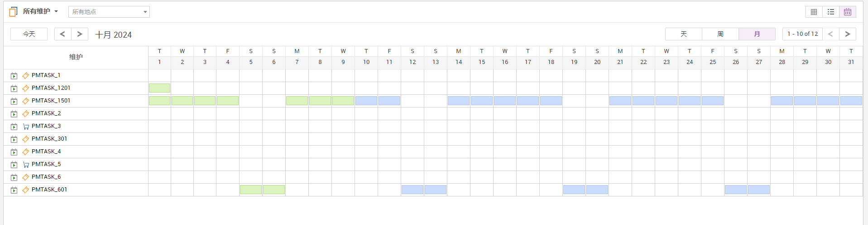Go to next month arrow
The height and width of the screenshot is (225, 868).
80,34
